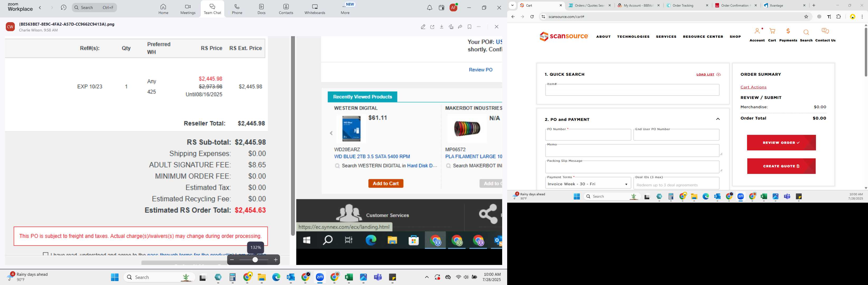
Task: Edit the image with the pencil icon
Action: point(423,27)
